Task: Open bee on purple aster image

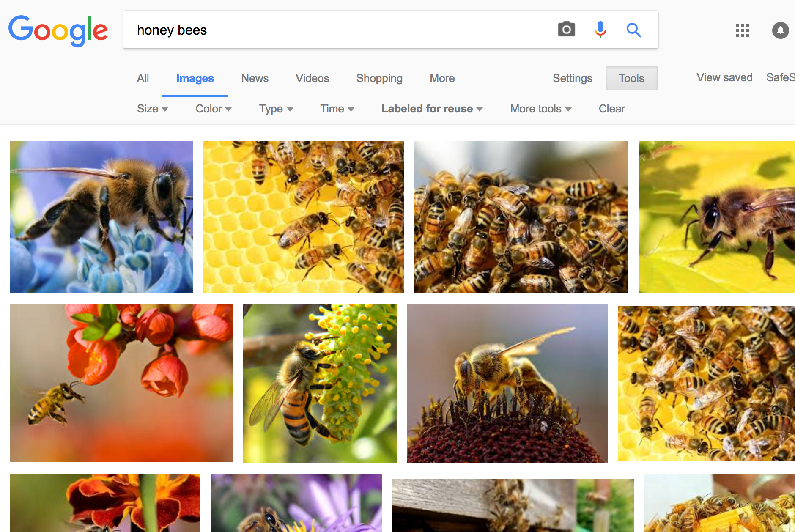Action: click(296, 502)
